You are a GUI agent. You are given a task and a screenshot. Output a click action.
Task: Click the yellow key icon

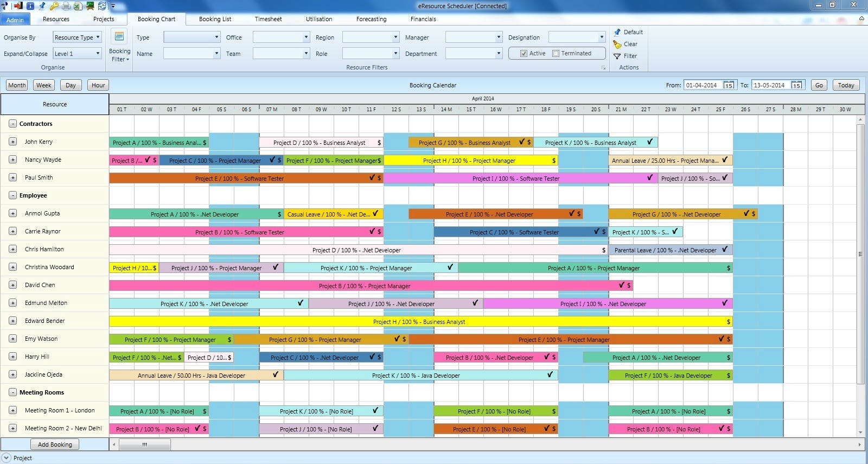pos(54,6)
